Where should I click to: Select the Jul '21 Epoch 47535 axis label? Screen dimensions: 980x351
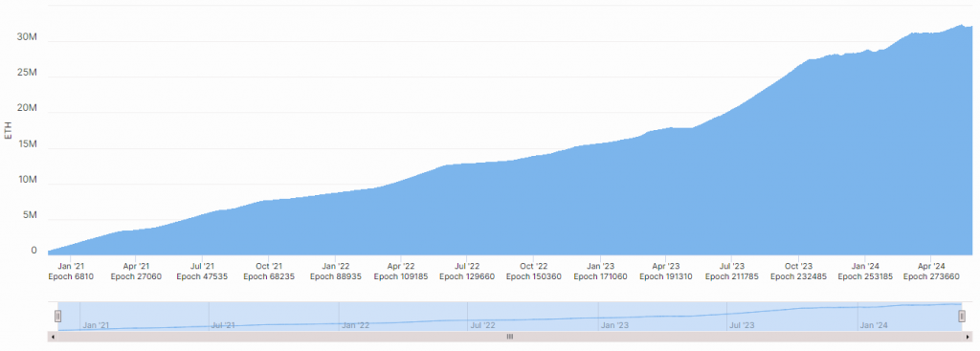point(202,271)
